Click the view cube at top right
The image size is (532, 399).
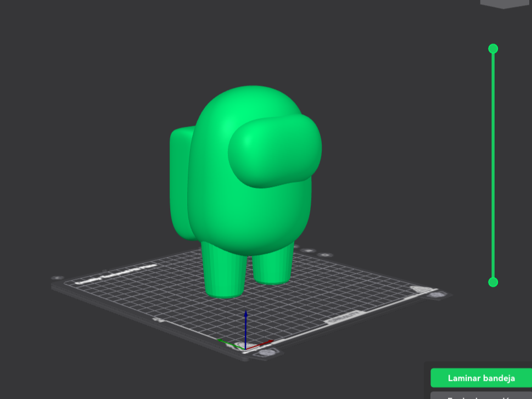pos(506,4)
